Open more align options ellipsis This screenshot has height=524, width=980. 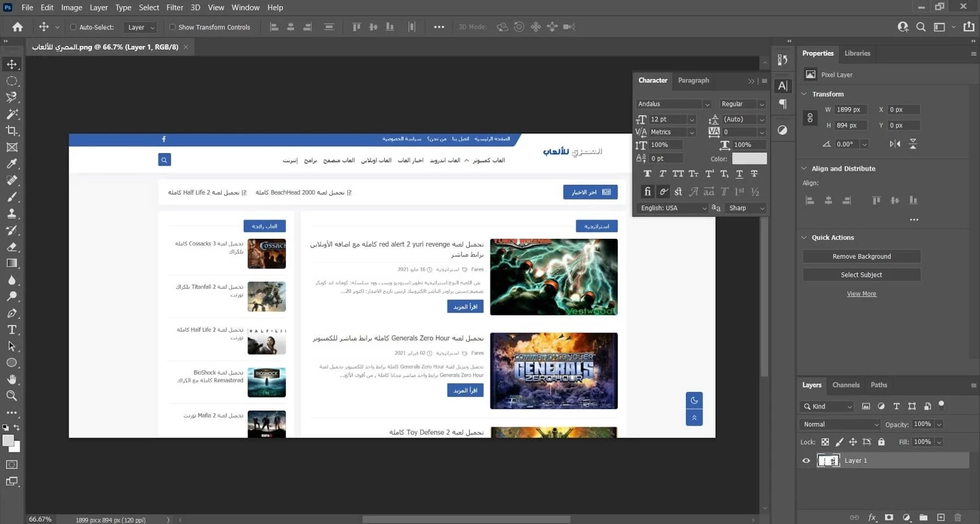pyautogui.click(x=914, y=220)
